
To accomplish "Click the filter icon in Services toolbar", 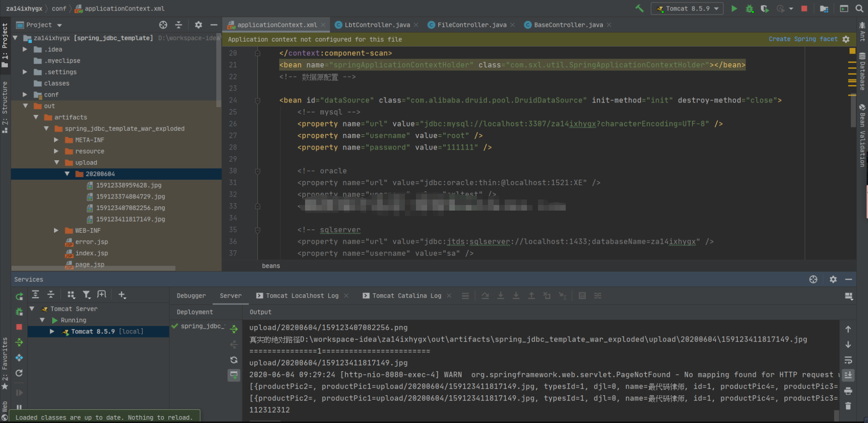I will coord(86,295).
